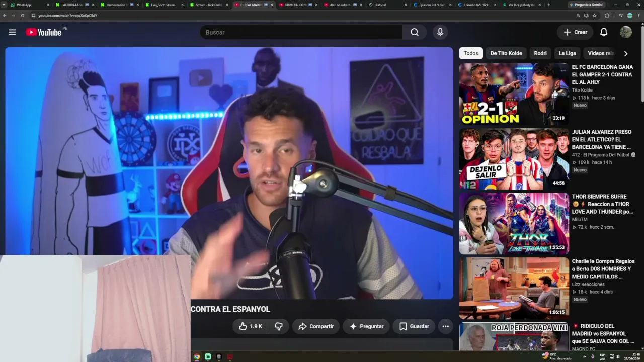Open Thor Love and Thunder thumbnail
The height and width of the screenshot is (362, 644).
click(514, 224)
